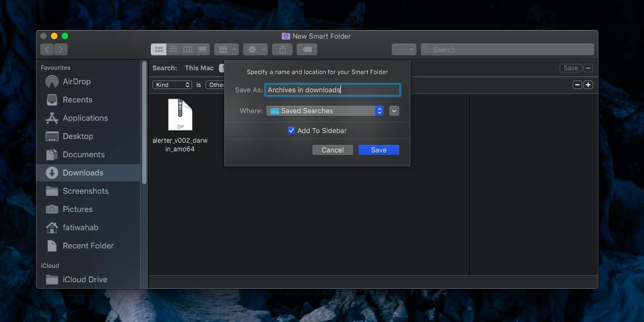Image resolution: width=644 pixels, height=322 pixels.
Task: Click the Finder search field
Action: pos(507,49)
